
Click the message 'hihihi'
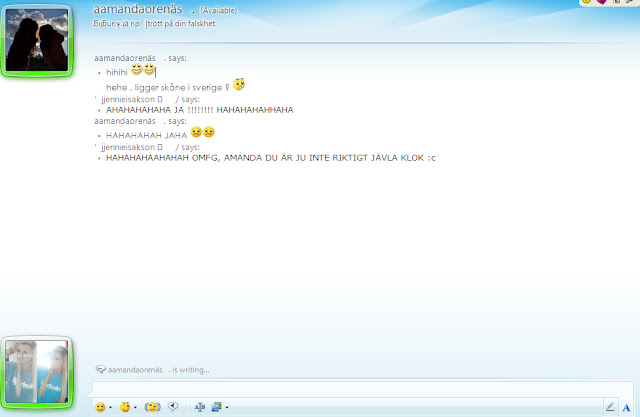coord(117,73)
